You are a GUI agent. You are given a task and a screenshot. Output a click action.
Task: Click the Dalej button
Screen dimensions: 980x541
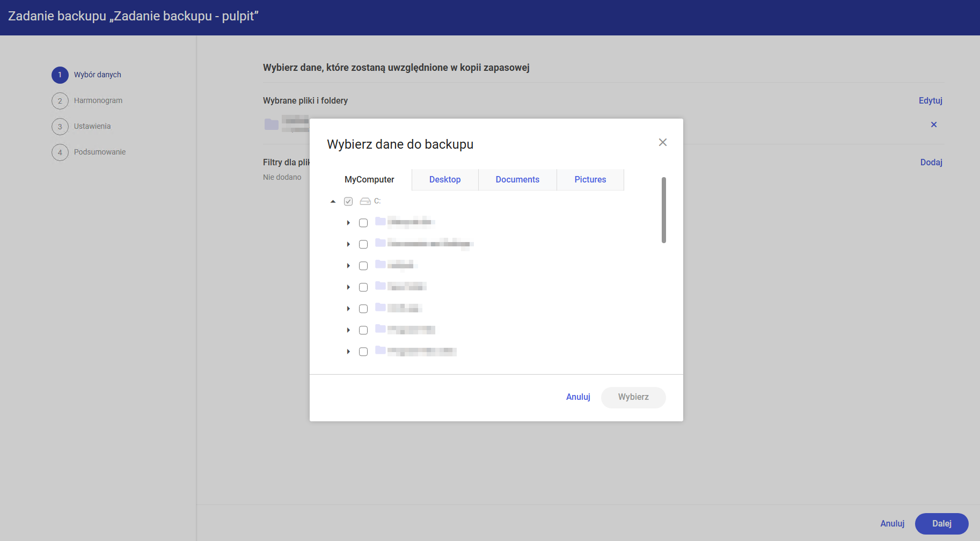coord(942,524)
